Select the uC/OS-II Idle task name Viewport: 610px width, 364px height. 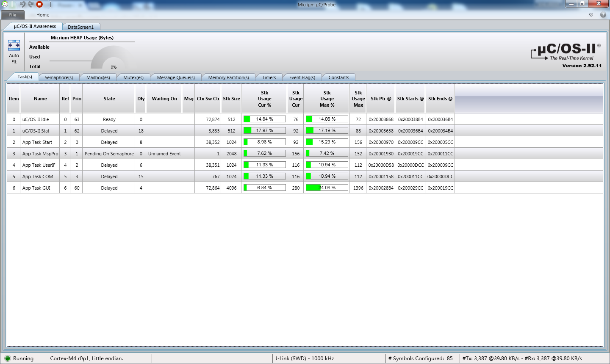(x=36, y=119)
